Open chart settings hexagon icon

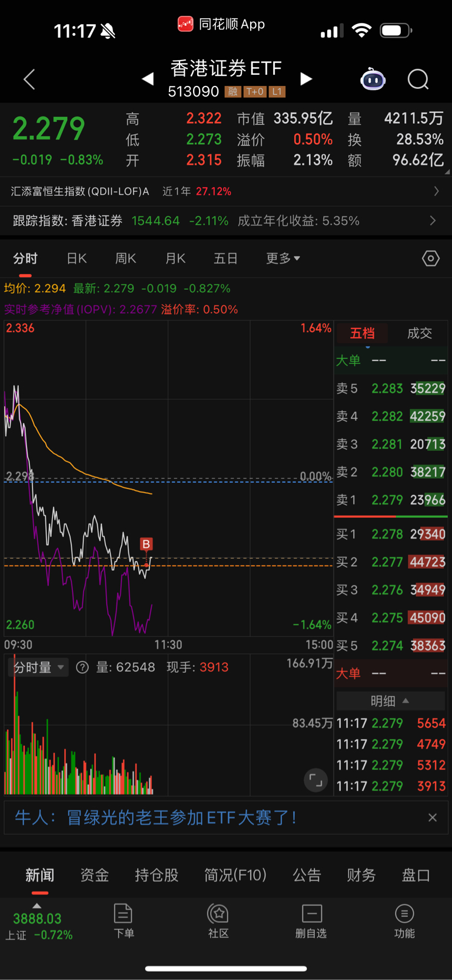pyautogui.click(x=431, y=258)
